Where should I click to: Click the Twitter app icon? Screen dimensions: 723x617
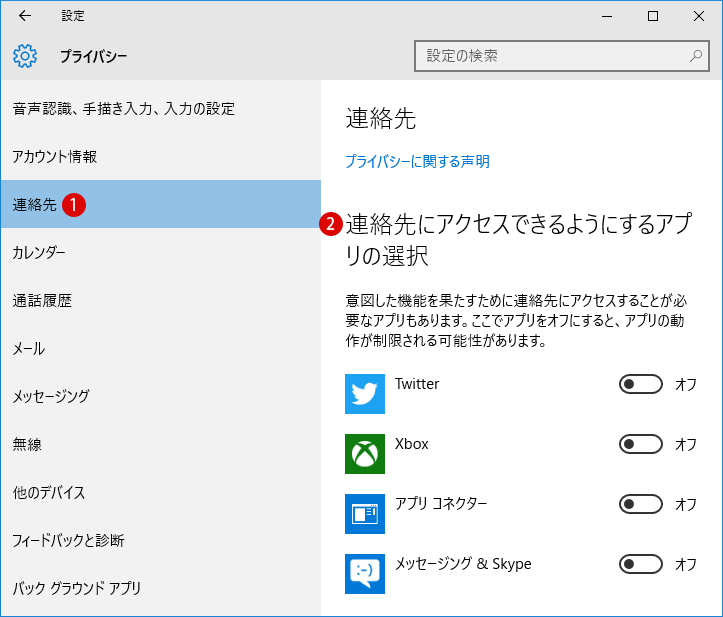click(x=365, y=394)
